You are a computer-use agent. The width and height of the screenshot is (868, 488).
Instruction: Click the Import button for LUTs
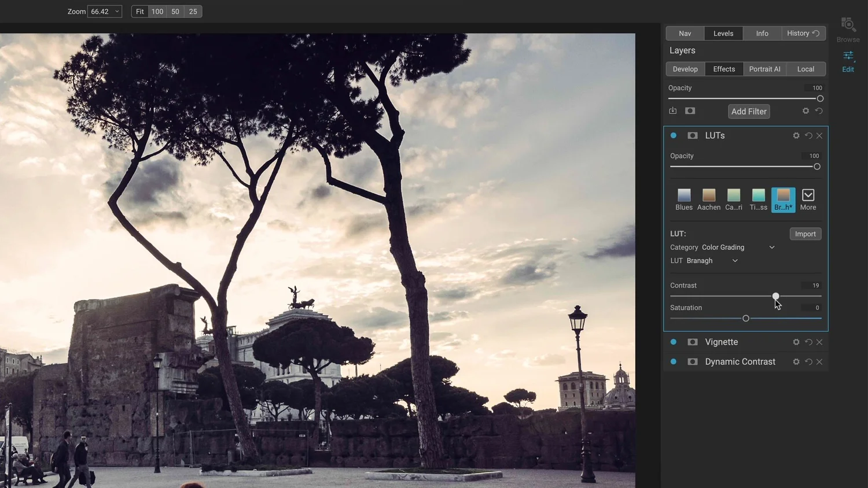(805, 234)
